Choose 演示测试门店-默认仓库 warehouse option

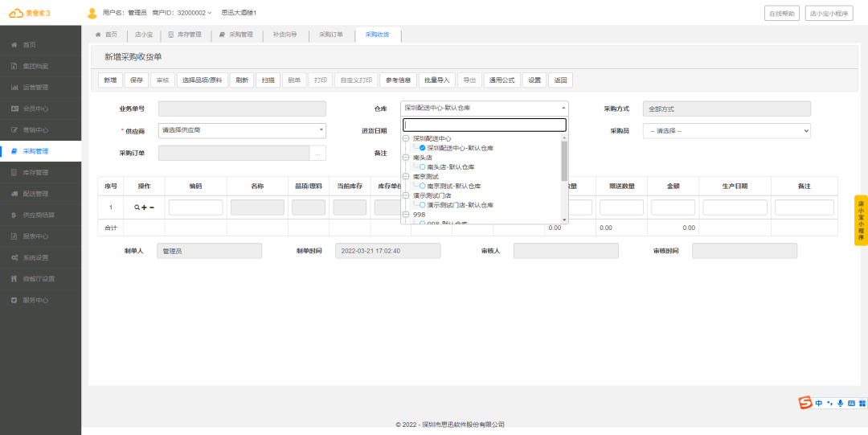tap(423, 205)
